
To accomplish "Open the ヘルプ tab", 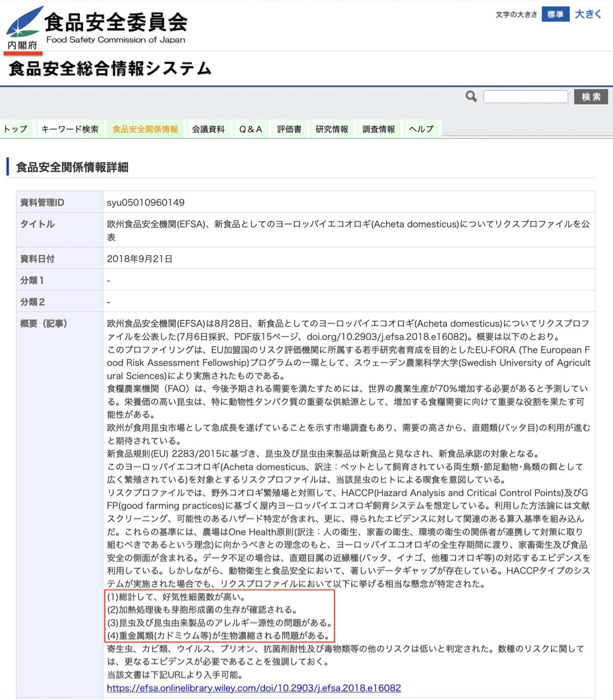I will click(x=421, y=129).
